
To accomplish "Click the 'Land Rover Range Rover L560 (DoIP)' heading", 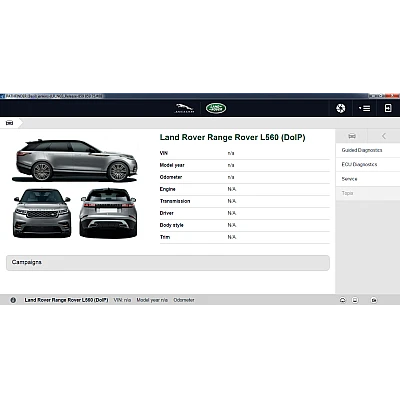I will (233, 137).
